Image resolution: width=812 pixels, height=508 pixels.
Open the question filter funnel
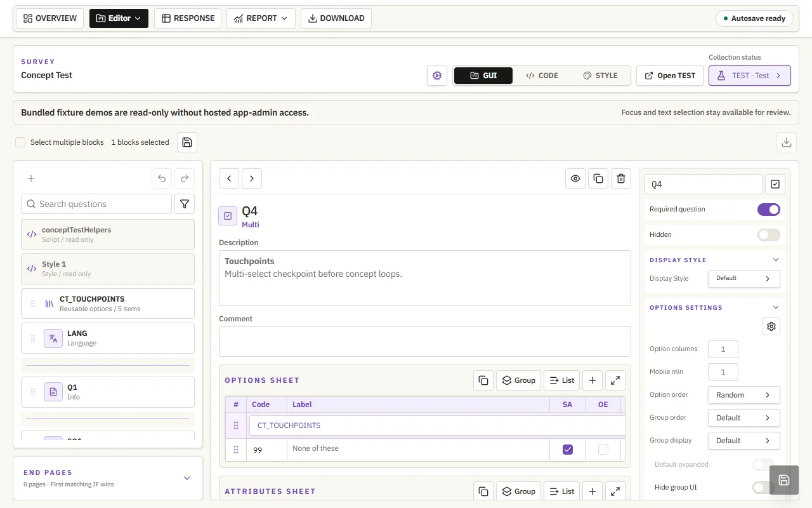[185, 204]
